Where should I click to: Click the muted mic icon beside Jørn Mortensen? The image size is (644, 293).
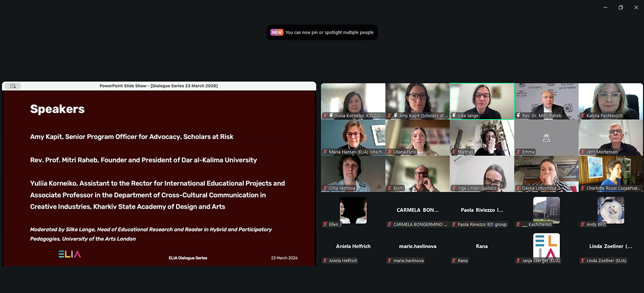tap(583, 152)
